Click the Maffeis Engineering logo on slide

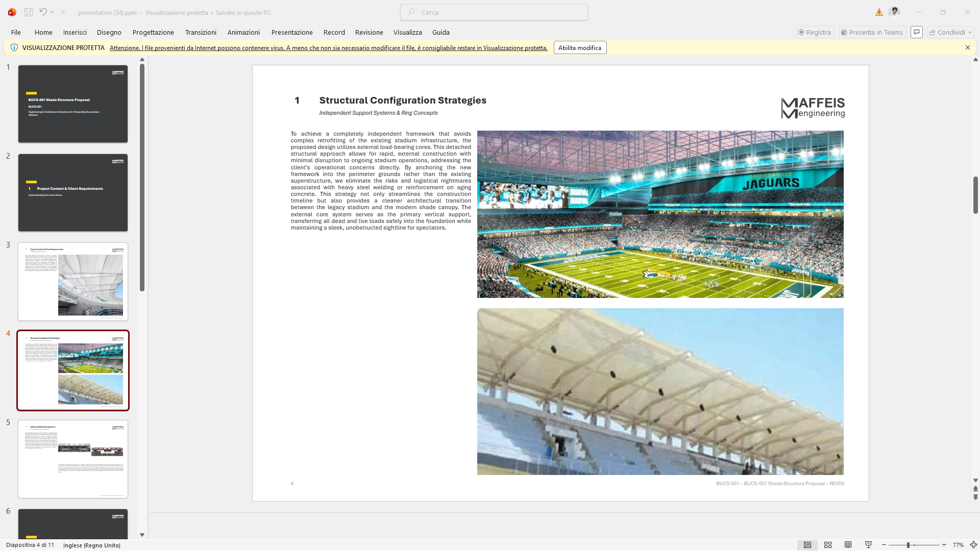[813, 108]
